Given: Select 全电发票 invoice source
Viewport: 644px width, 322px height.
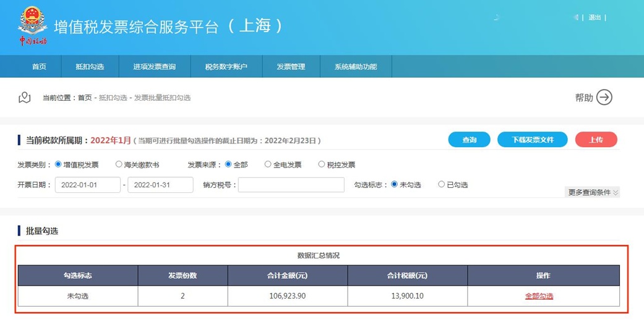Looking at the screenshot, I should pyautogui.click(x=268, y=164).
